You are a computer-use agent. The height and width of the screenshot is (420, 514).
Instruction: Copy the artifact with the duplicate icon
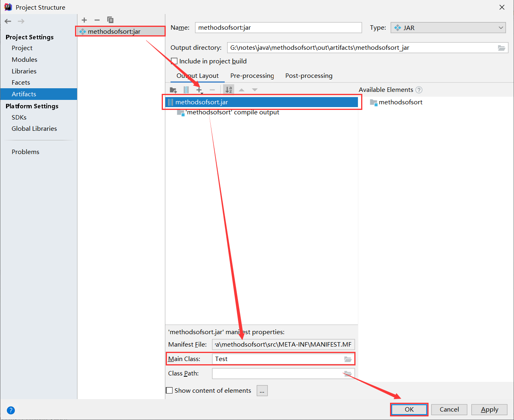[110, 20]
